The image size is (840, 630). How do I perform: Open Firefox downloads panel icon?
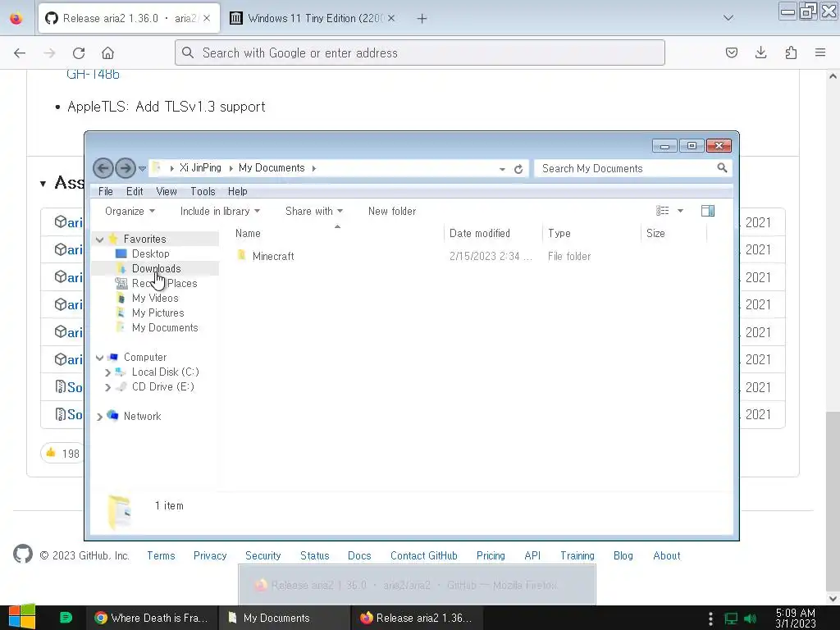tap(760, 52)
